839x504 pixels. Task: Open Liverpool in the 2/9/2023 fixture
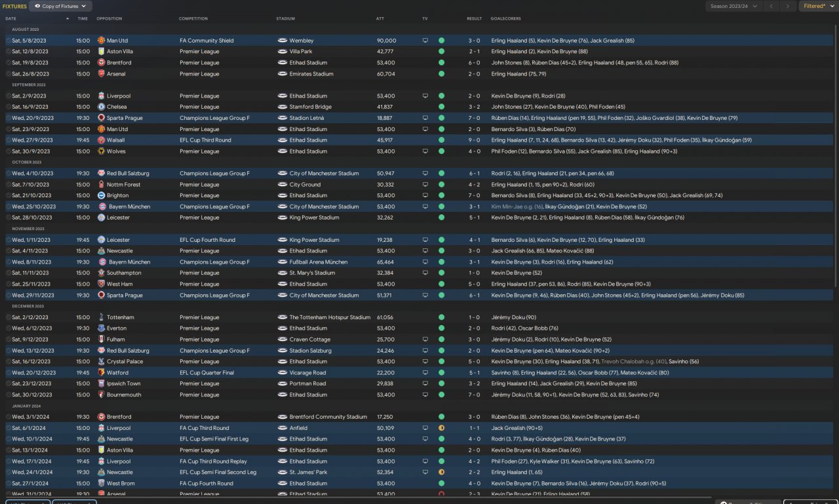119,96
